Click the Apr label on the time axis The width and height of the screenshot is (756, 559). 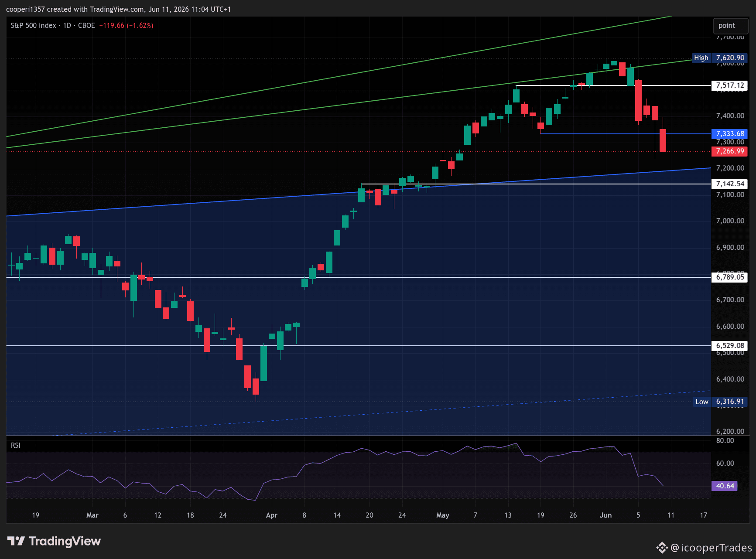(272, 515)
